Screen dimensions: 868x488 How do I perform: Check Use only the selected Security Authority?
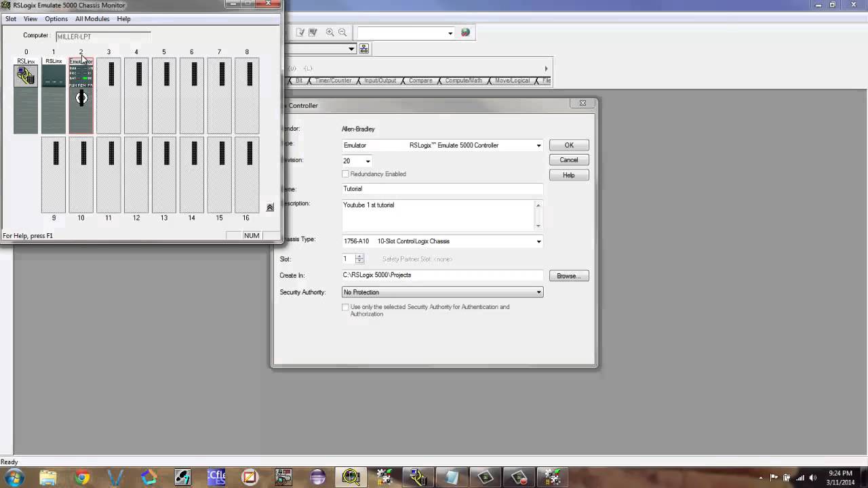346,307
